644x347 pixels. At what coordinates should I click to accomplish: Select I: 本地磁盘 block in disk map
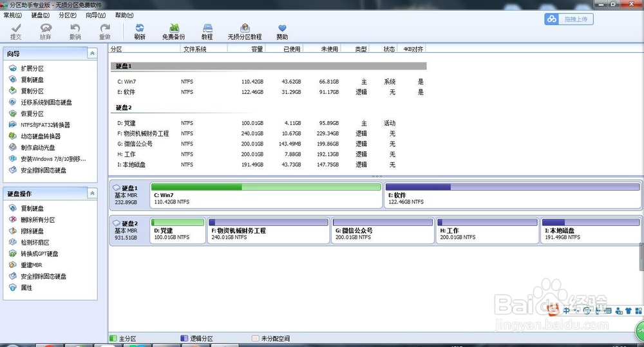pyautogui.click(x=591, y=230)
